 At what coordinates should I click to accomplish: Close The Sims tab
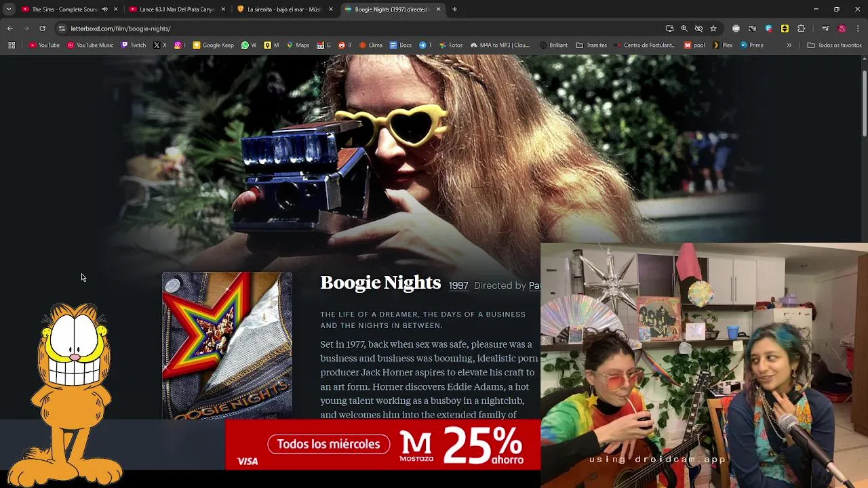(115, 9)
